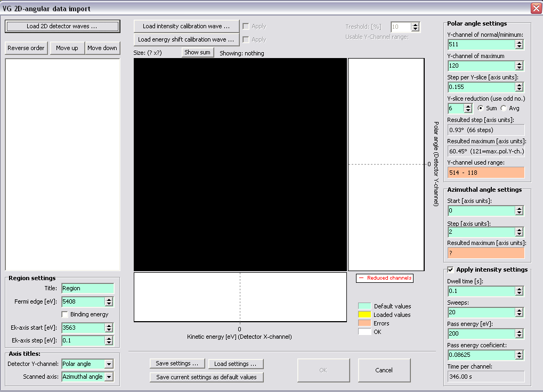This screenshot has width=543, height=392.
Task: Click the Default values color swatch
Action: tap(364, 306)
